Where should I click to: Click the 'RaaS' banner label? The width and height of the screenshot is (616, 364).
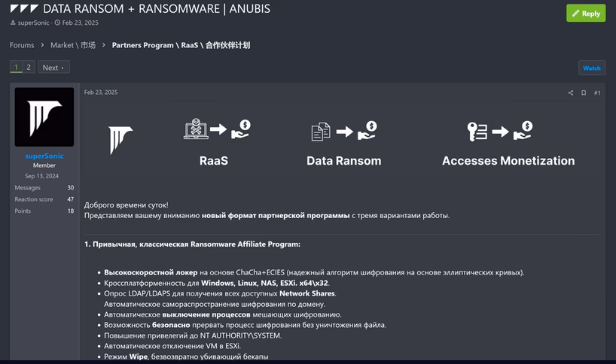pos(214,161)
